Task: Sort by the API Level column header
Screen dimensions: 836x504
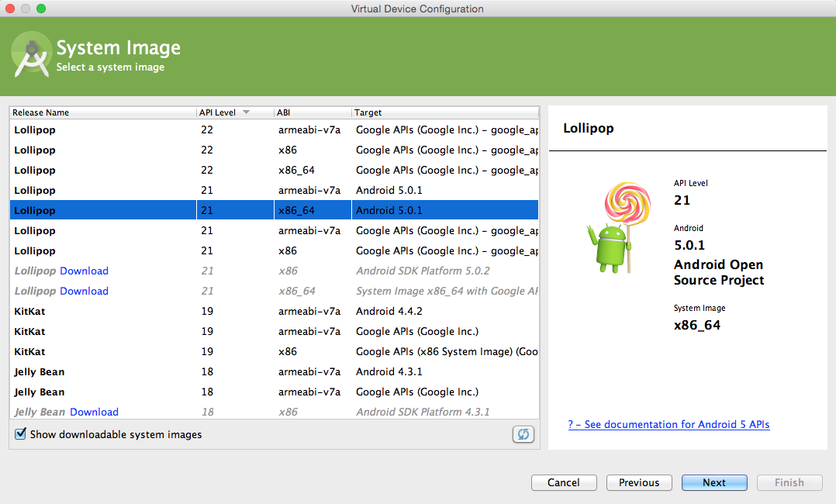Action: pos(235,112)
